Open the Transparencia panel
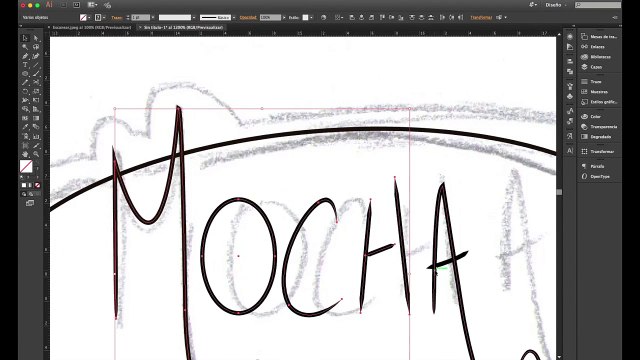 point(598,127)
